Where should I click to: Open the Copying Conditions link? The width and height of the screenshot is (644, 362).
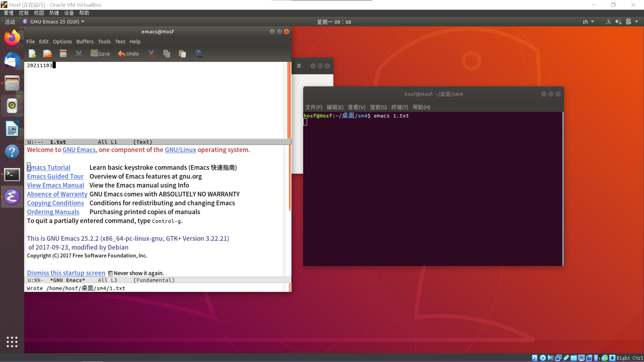click(x=56, y=203)
